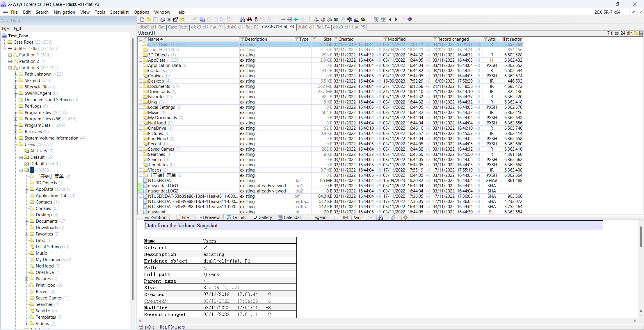Expand Partition 2 in case tree

pyautogui.click(x=10, y=61)
